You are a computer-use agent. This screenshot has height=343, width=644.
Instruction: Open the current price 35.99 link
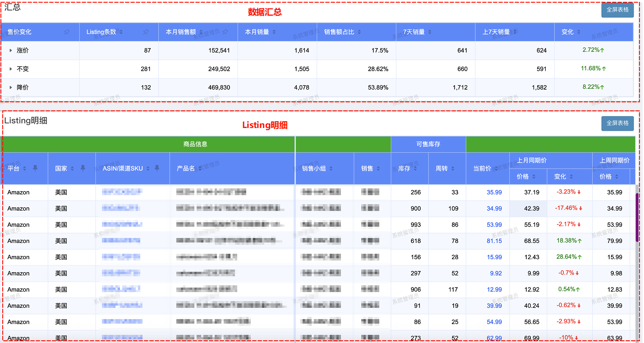pos(494,192)
